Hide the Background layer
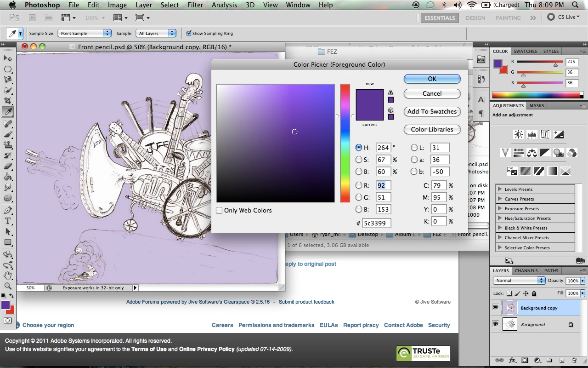Image resolution: width=588 pixels, height=368 pixels. coord(495,324)
